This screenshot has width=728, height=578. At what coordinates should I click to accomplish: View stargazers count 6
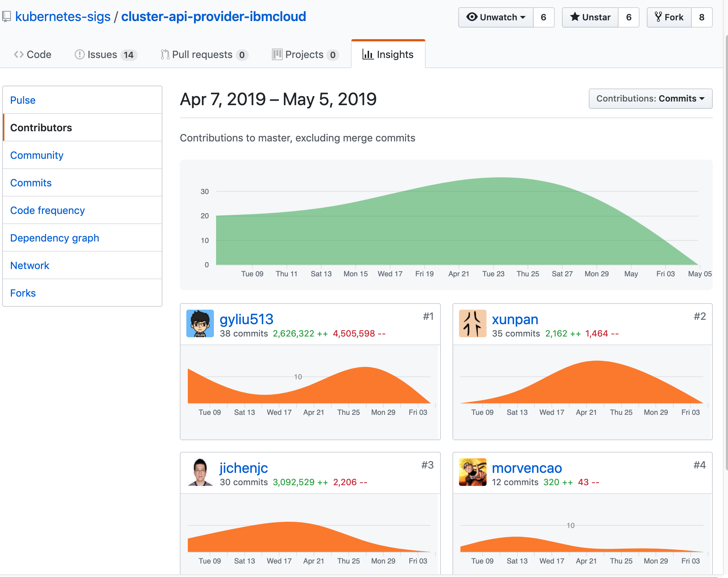[629, 17]
